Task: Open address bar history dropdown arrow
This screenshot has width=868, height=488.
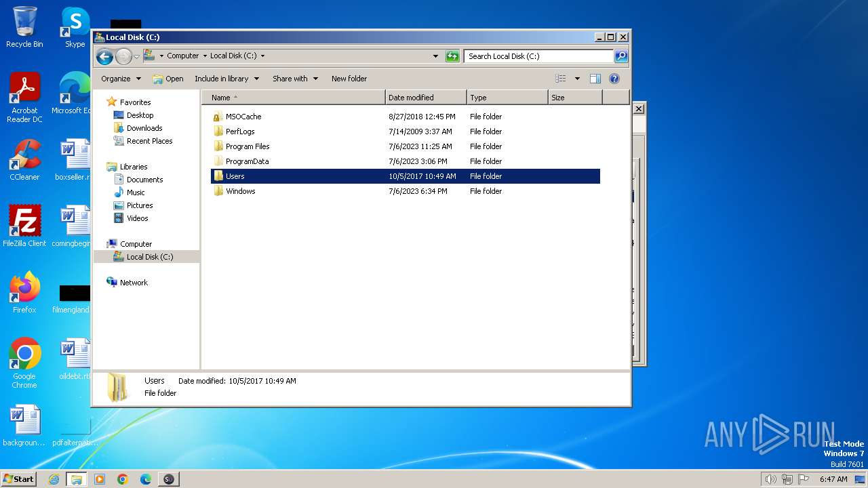Action: tap(435, 56)
